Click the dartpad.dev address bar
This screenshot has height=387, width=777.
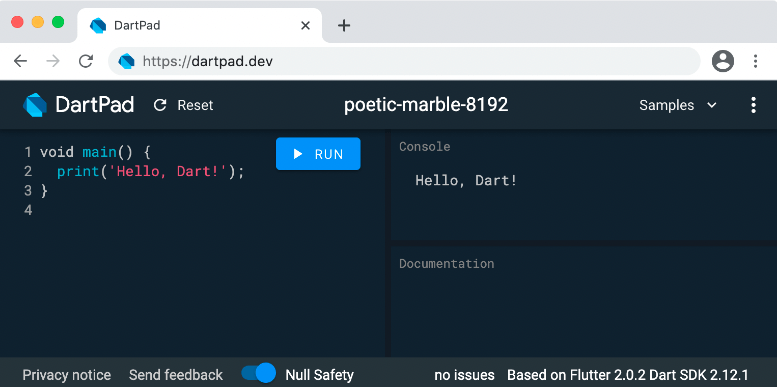click(404, 61)
